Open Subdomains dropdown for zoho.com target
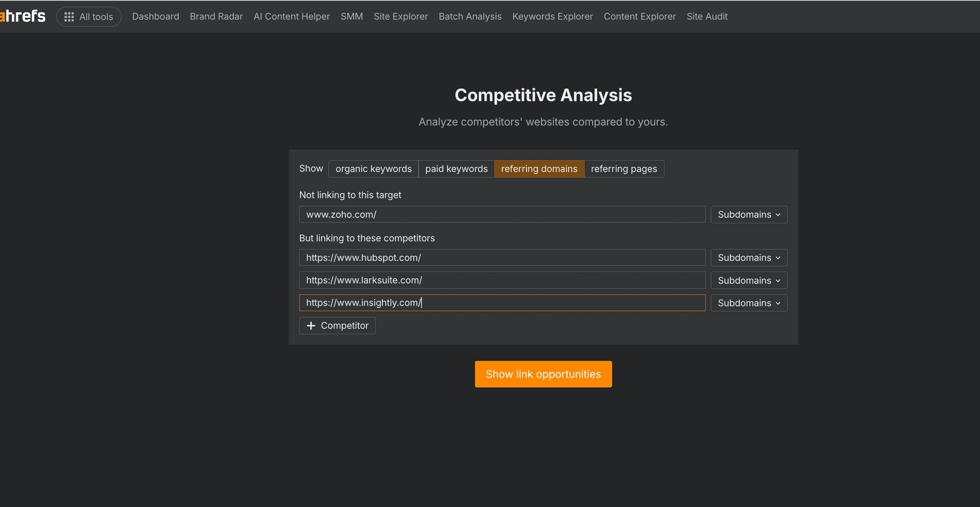 (x=749, y=214)
